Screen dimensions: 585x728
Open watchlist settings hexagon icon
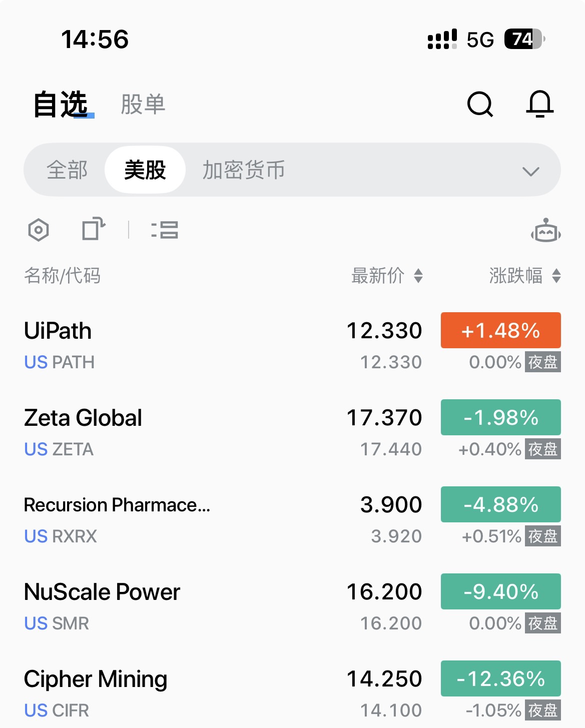point(39,230)
